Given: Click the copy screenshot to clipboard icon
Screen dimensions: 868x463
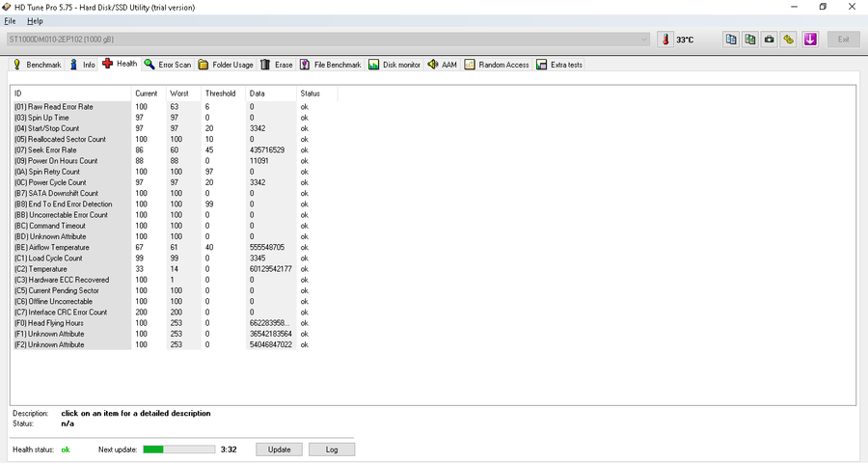Looking at the screenshot, I should tap(750, 40).
